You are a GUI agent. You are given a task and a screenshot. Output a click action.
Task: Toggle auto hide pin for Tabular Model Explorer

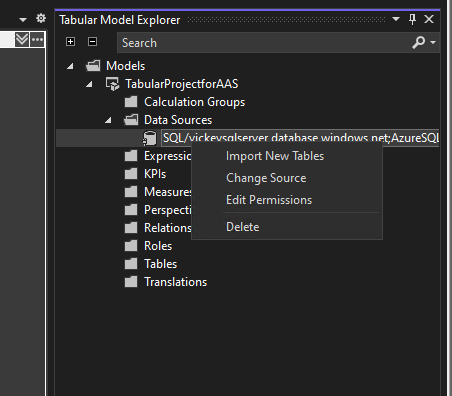412,19
